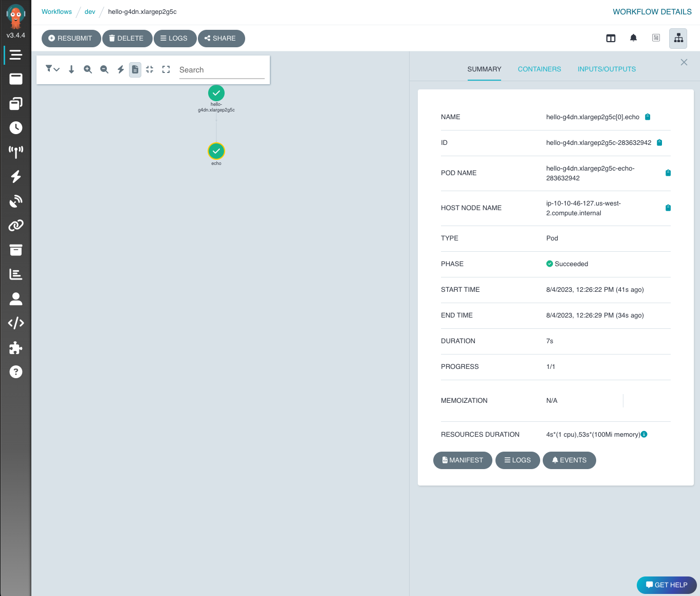Toggle notifications with the bell icon

(x=633, y=38)
